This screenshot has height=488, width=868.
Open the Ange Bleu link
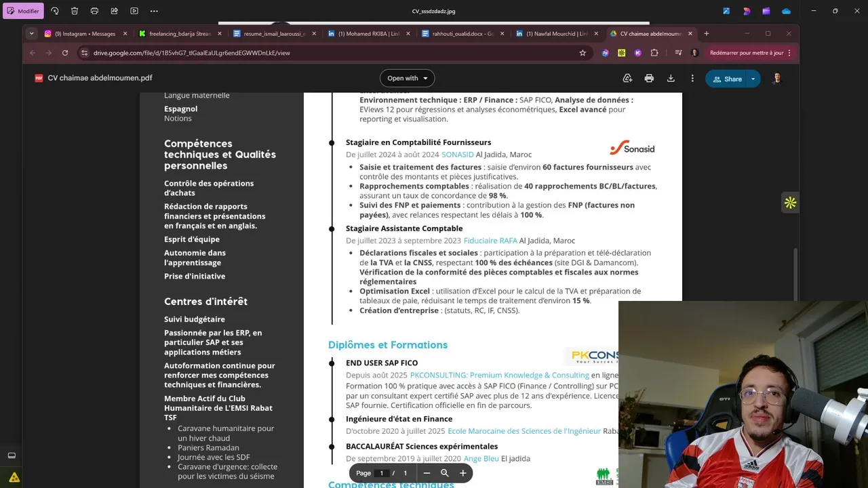tap(481, 459)
